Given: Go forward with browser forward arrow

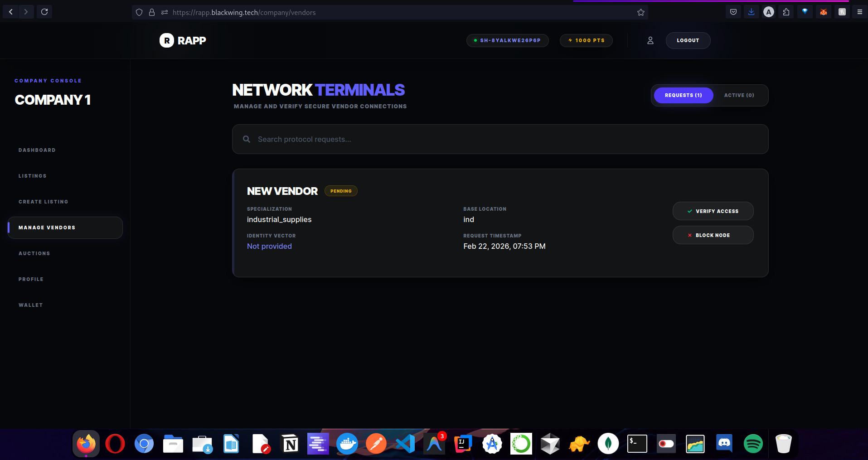Looking at the screenshot, I should [x=26, y=12].
